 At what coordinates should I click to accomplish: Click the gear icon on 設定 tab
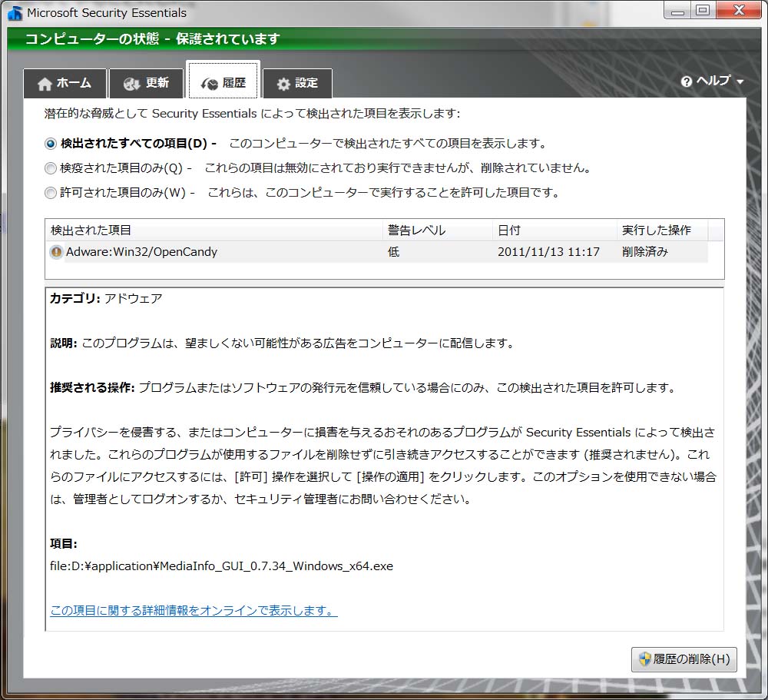pos(283,84)
